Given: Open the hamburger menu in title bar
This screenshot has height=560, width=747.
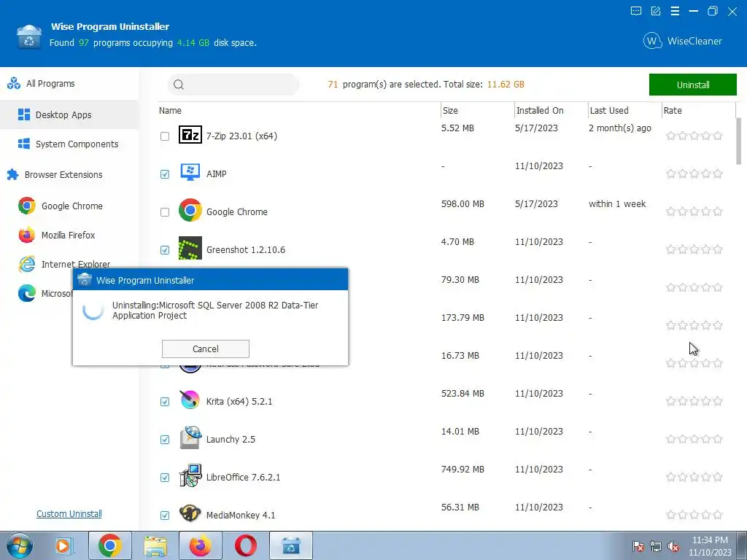Looking at the screenshot, I should (675, 11).
